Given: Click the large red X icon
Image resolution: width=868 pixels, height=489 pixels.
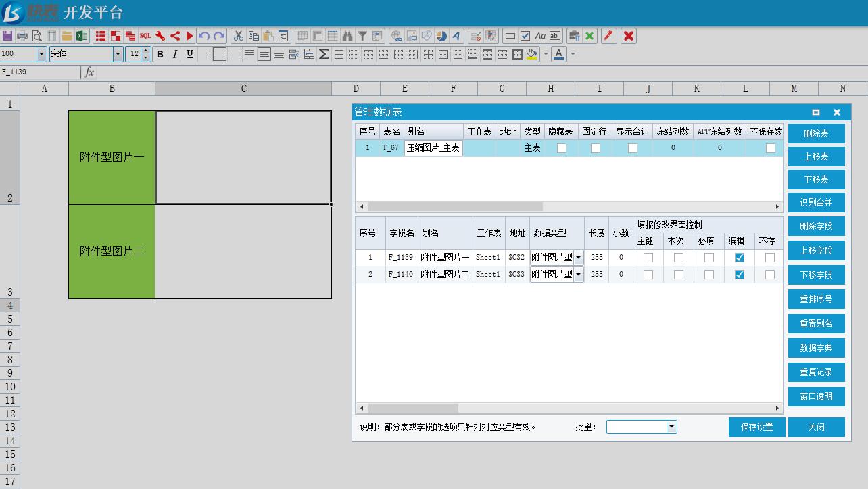Looking at the screenshot, I should 629,36.
